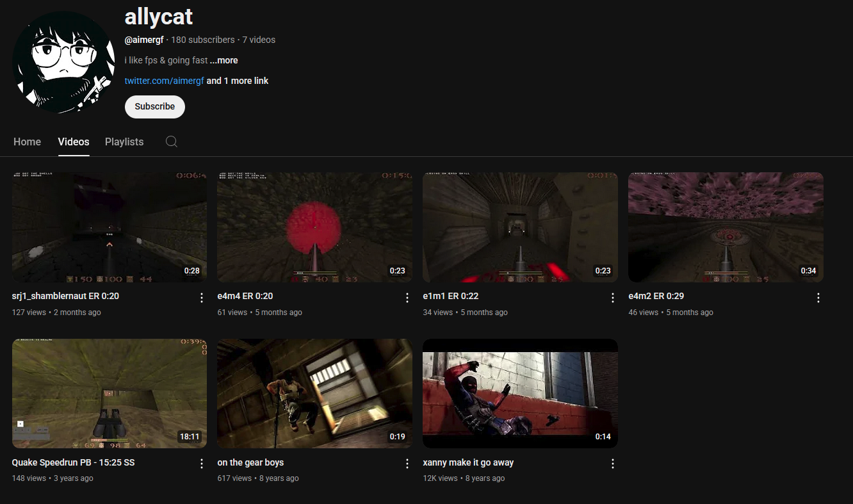853x504 pixels.
Task: Open options menu for on the gear boys
Action: 407,464
